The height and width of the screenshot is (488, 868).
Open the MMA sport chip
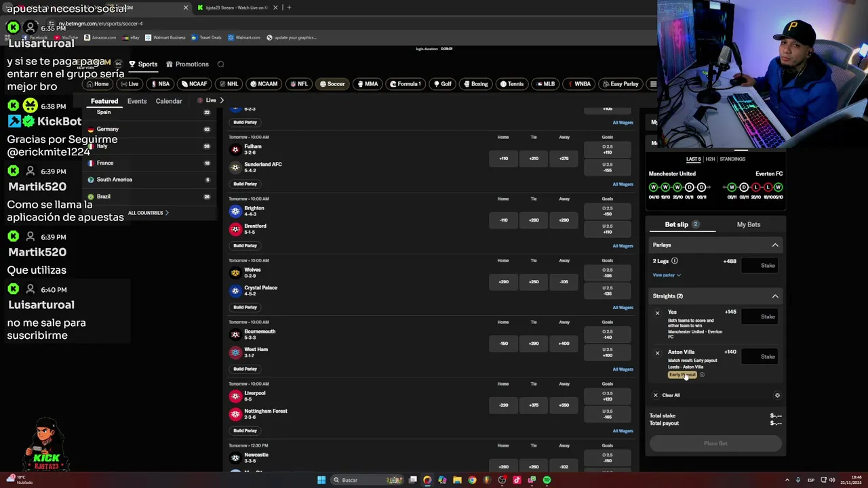368,84
